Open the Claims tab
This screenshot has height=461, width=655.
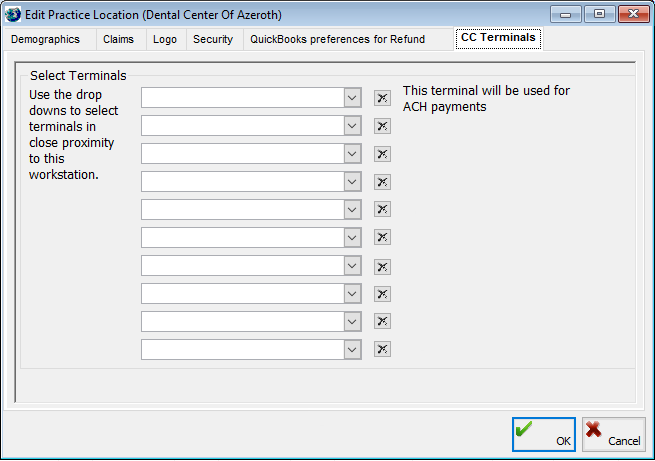[x=118, y=40]
